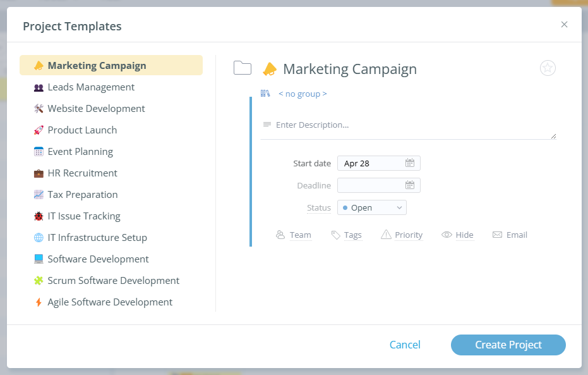The height and width of the screenshot is (375, 588).
Task: Open the Status dropdown showing Open
Action: tap(371, 207)
